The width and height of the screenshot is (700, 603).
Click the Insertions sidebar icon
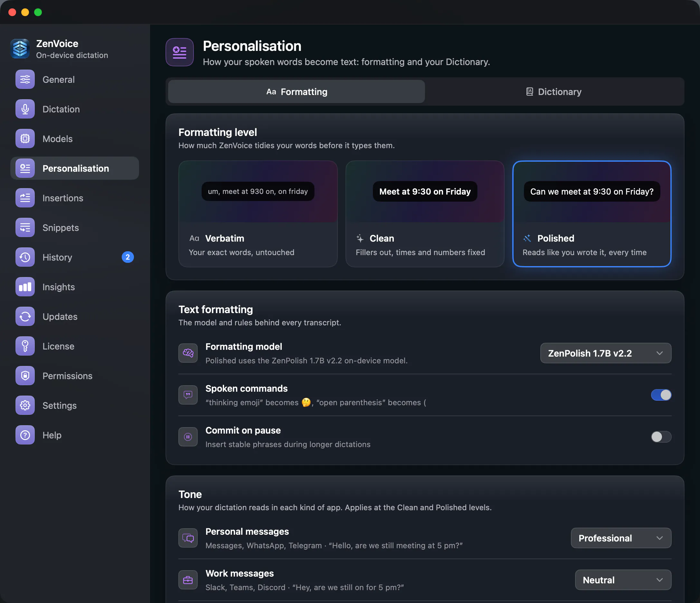(x=25, y=198)
